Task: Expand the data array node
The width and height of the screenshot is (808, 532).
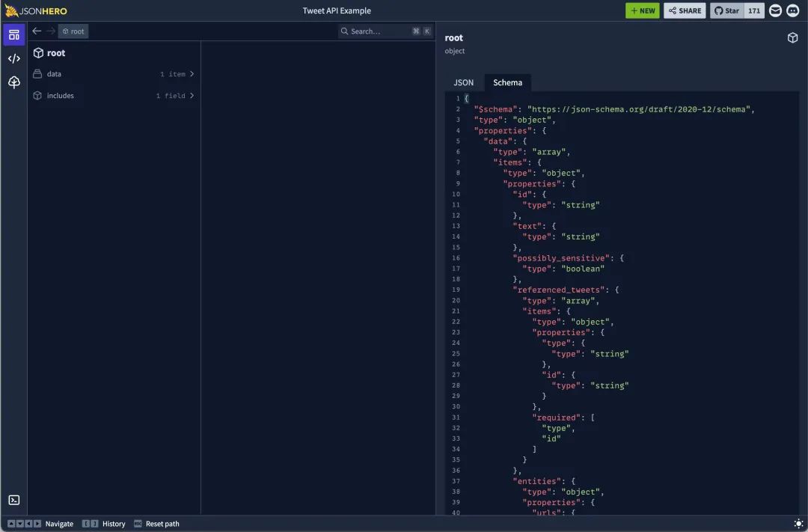Action: click(112, 73)
